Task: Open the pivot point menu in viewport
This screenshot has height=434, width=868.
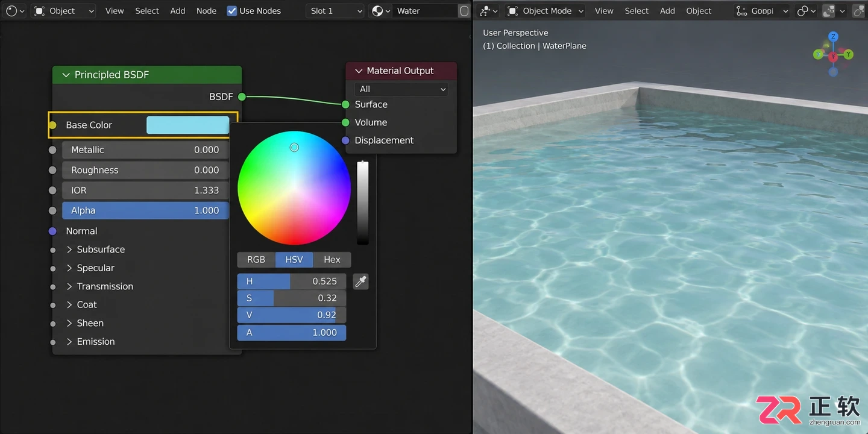Action: pos(807,11)
